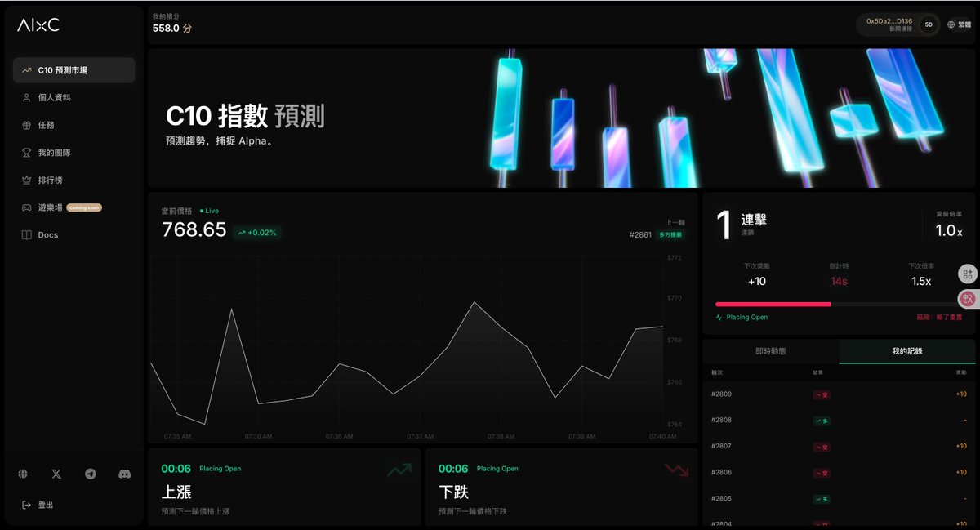Click the 多 result badge in row #2805
The height and width of the screenshot is (530, 980).
[x=822, y=499]
